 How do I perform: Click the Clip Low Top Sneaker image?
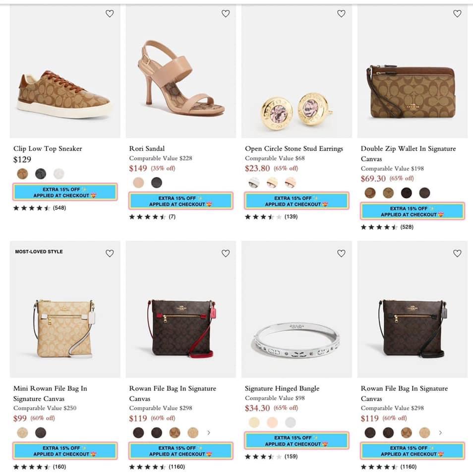(65, 72)
